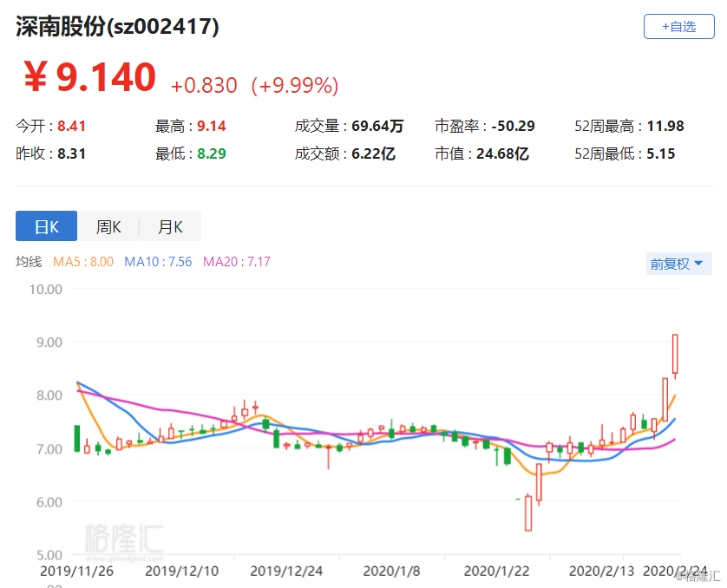Click the 市值 value 24.68亿
Viewport: 727px width, 588px height.
(x=502, y=154)
